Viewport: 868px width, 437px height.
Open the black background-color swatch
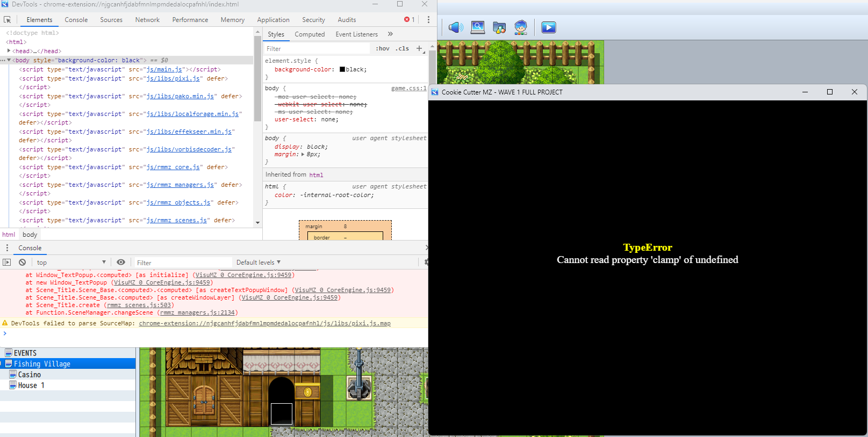[342, 69]
